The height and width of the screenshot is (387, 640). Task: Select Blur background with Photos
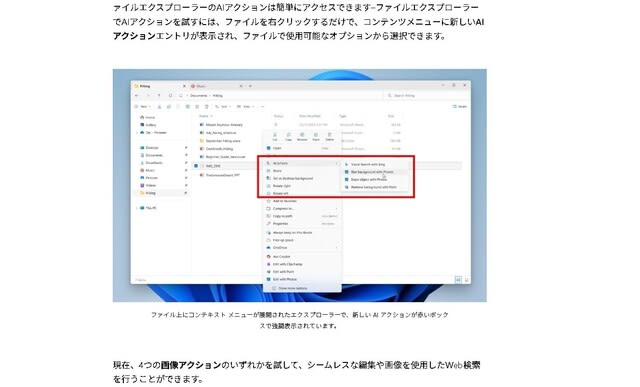pos(374,172)
